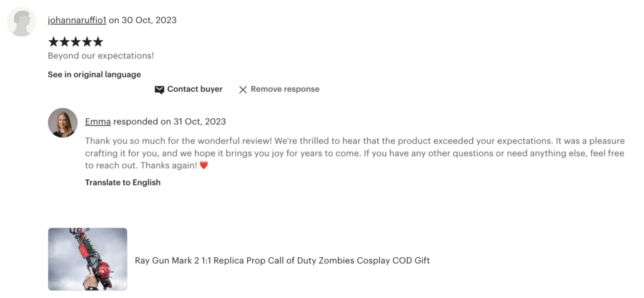Image resolution: width=644 pixels, height=298 pixels.
Task: Click the envelope icon beside Contact buyer
Action: click(159, 89)
